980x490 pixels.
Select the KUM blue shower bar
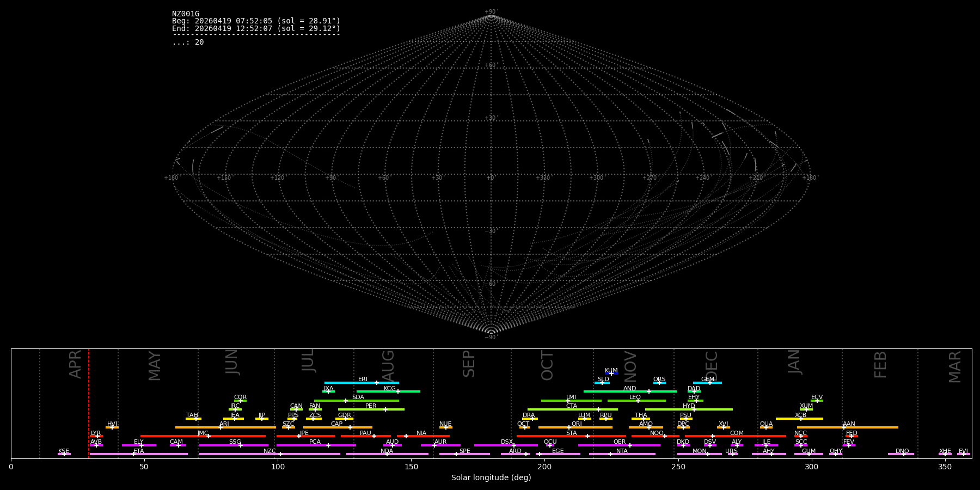tap(611, 373)
